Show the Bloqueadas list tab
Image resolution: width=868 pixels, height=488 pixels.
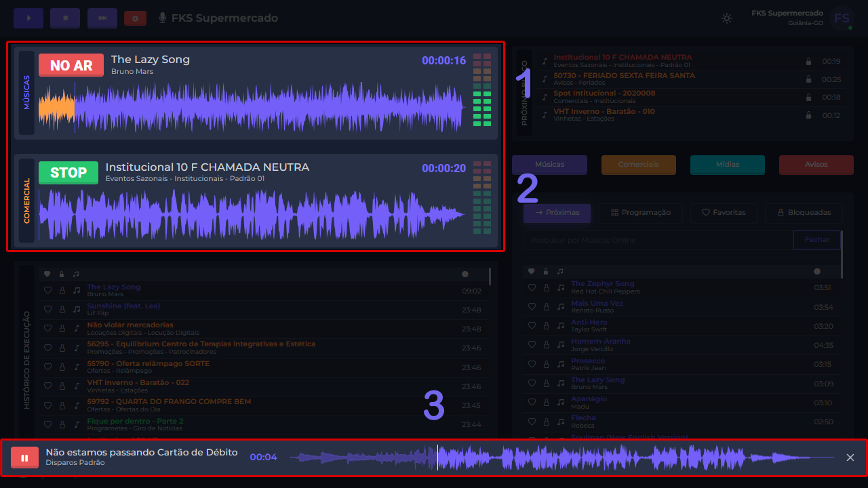coord(804,213)
